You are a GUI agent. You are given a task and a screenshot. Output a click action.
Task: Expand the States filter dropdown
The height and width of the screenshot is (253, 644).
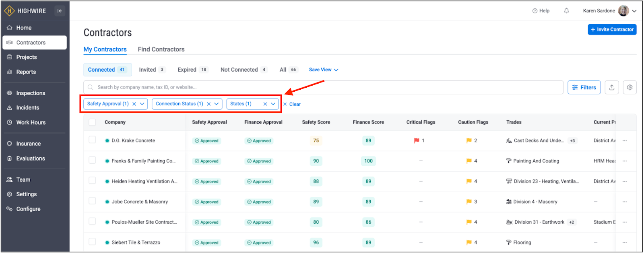(273, 104)
